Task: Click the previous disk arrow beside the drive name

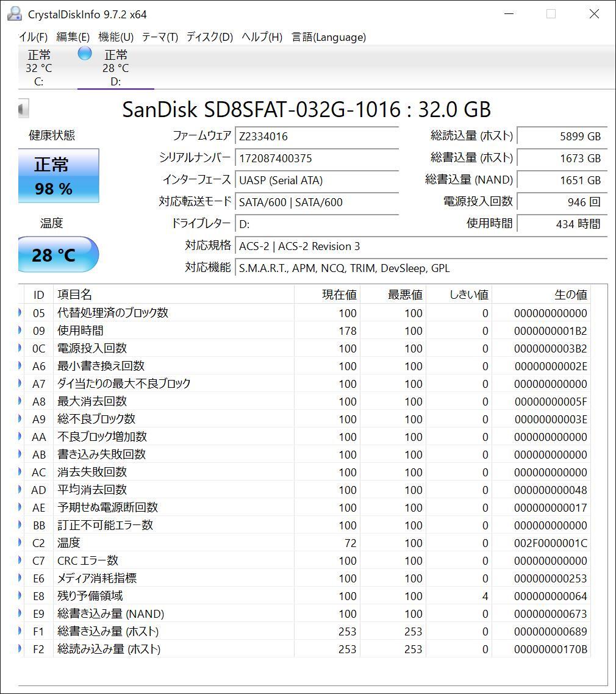Action: click(23, 109)
